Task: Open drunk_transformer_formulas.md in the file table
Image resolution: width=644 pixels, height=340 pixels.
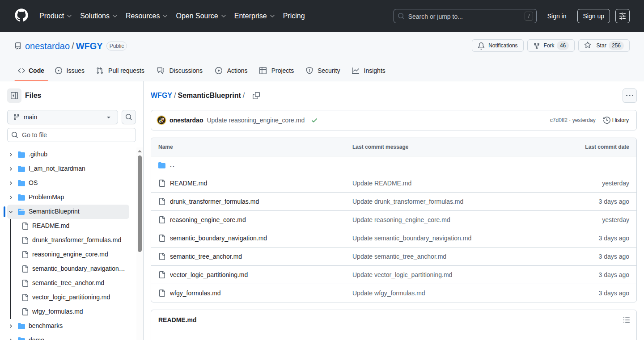Action: [214, 201]
